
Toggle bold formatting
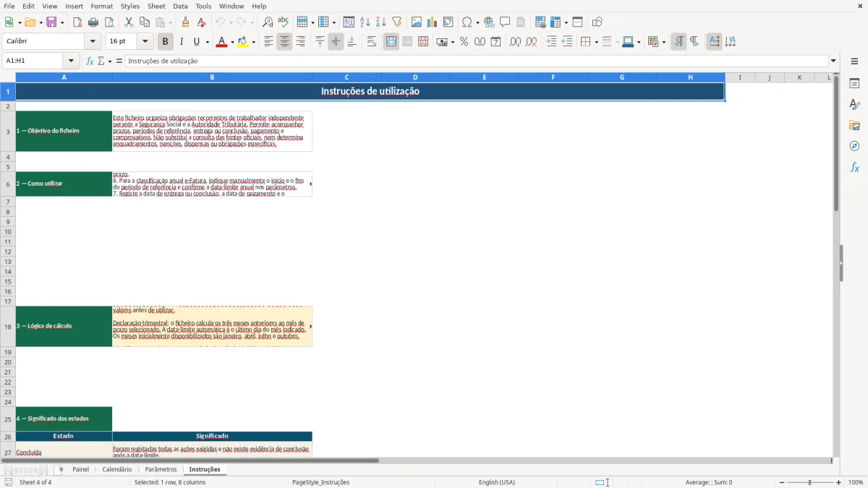coord(166,42)
